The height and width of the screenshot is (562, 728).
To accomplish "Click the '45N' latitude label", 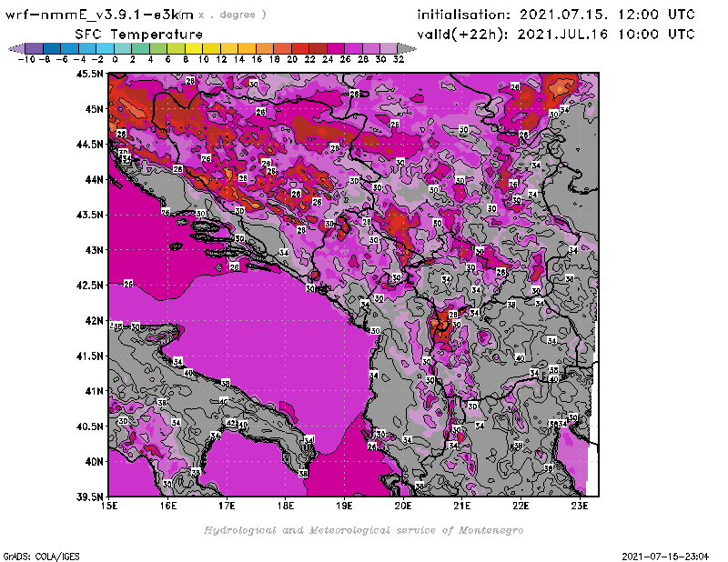I will [x=95, y=109].
